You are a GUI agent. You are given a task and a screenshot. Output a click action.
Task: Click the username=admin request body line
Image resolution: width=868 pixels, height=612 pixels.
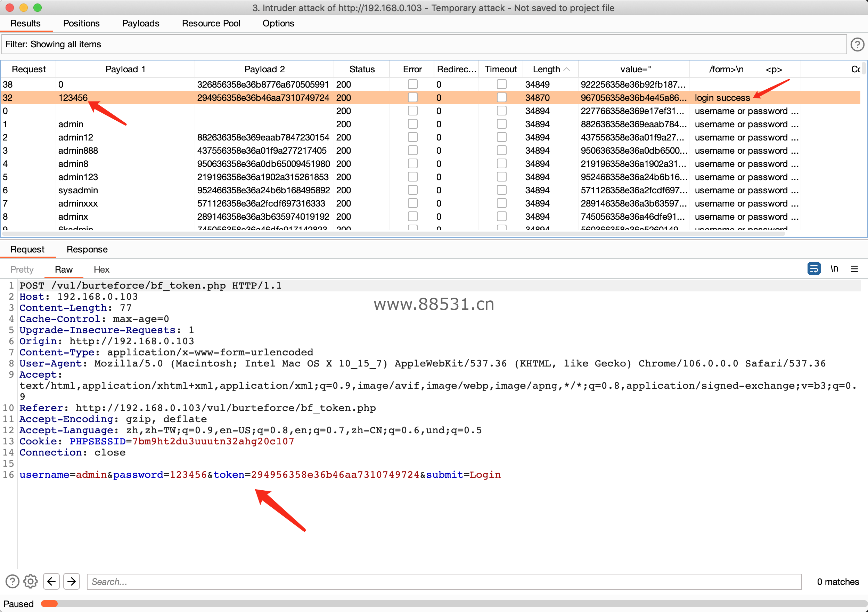260,475
